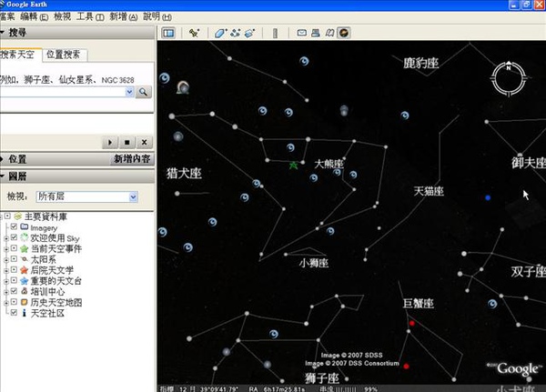Click the info icon of 天空社区
Viewport: 546px width, 392px height.
(x=24, y=313)
